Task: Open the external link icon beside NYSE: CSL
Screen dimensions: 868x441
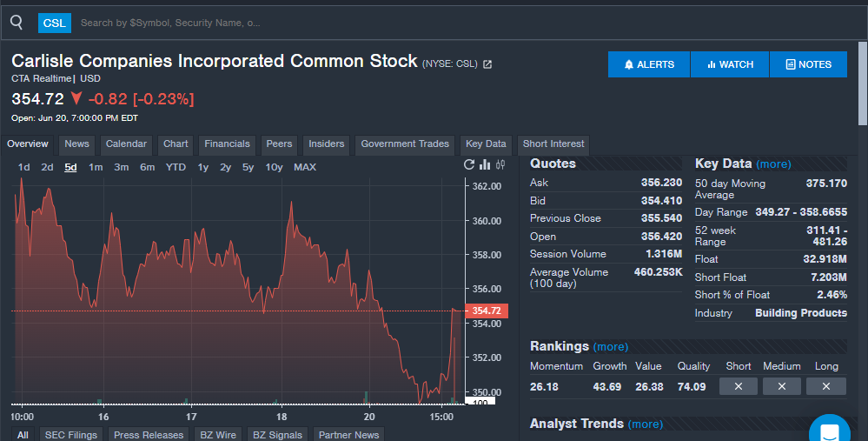Action: pyautogui.click(x=487, y=64)
